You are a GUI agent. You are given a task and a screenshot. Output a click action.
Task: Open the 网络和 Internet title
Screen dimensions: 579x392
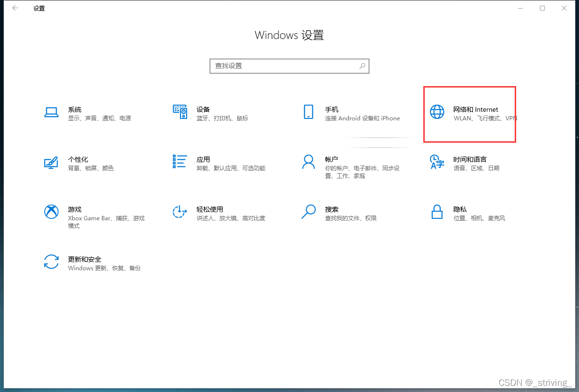[x=476, y=109]
